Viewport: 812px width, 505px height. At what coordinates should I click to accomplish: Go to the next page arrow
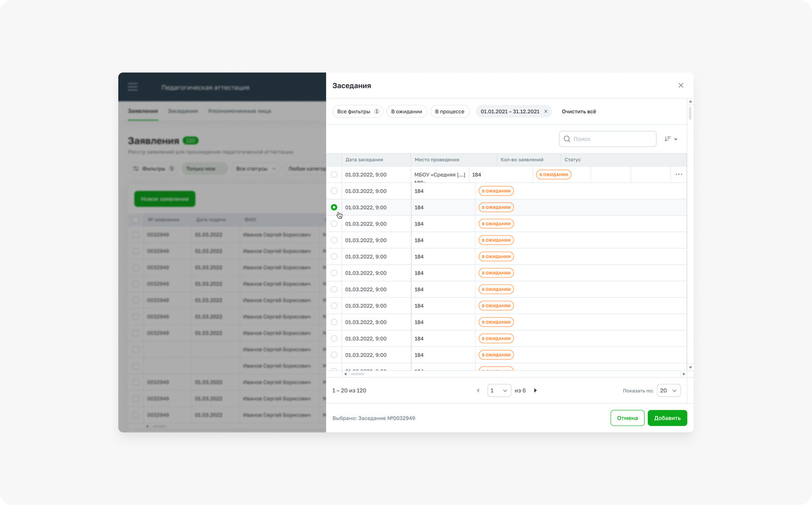535,390
